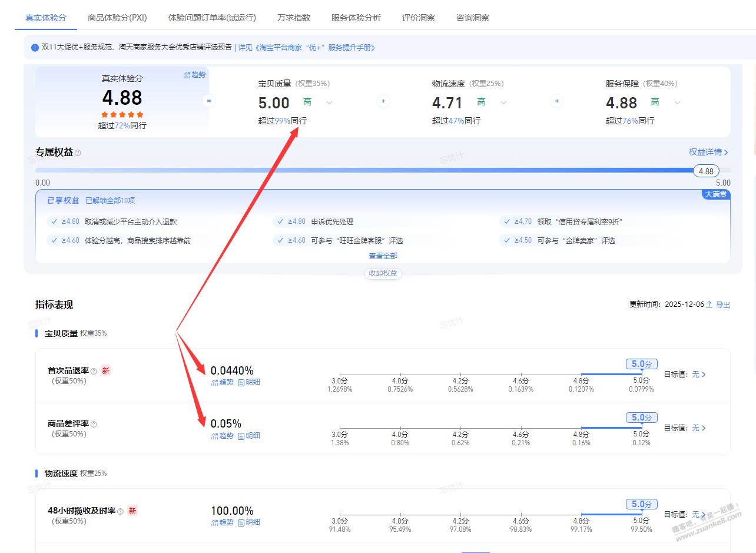
Task: Expand the 服务保障 高 dropdown arrow
Action: tap(677, 102)
